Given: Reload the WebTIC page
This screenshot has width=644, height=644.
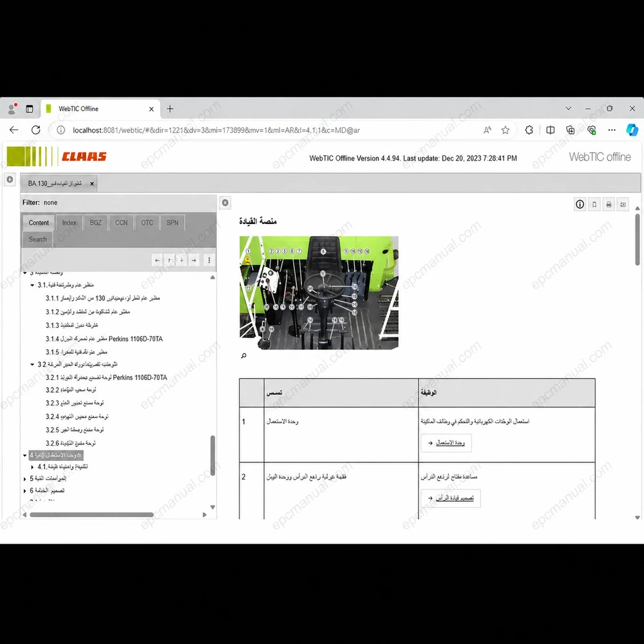Looking at the screenshot, I should 35,130.
